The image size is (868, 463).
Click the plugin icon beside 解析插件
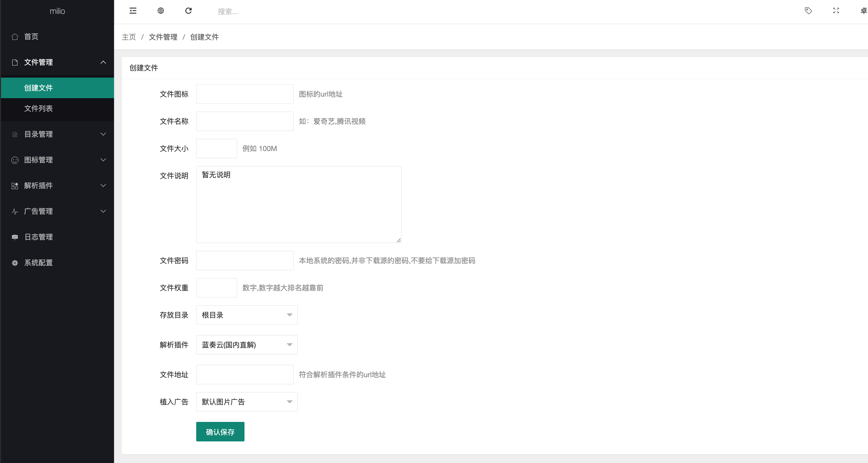pyautogui.click(x=15, y=186)
